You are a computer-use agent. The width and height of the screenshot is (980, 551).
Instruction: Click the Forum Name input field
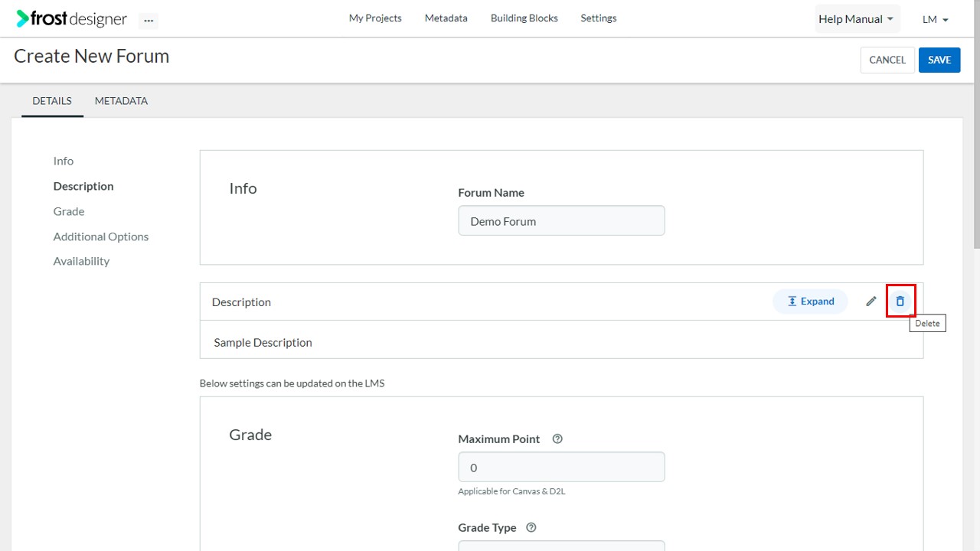click(x=561, y=220)
